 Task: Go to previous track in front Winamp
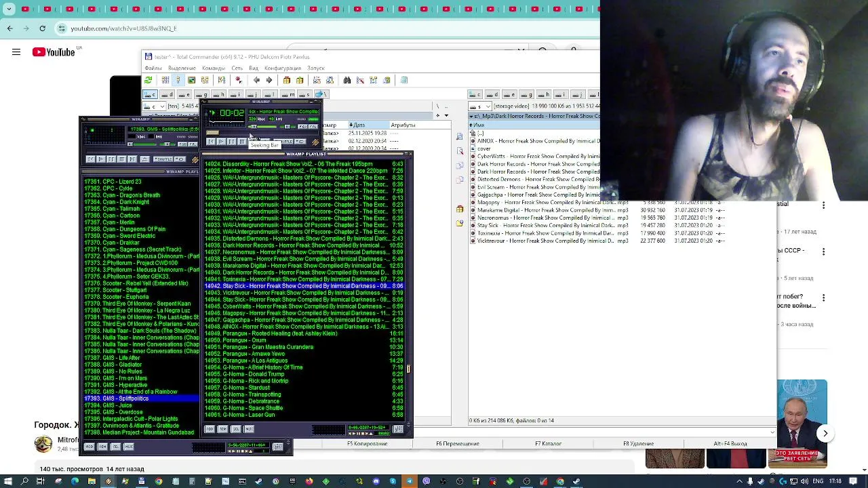click(x=211, y=142)
